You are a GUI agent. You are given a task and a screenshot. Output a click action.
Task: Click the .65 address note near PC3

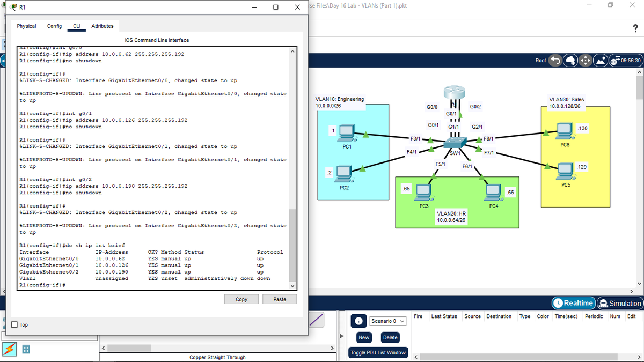(x=407, y=189)
